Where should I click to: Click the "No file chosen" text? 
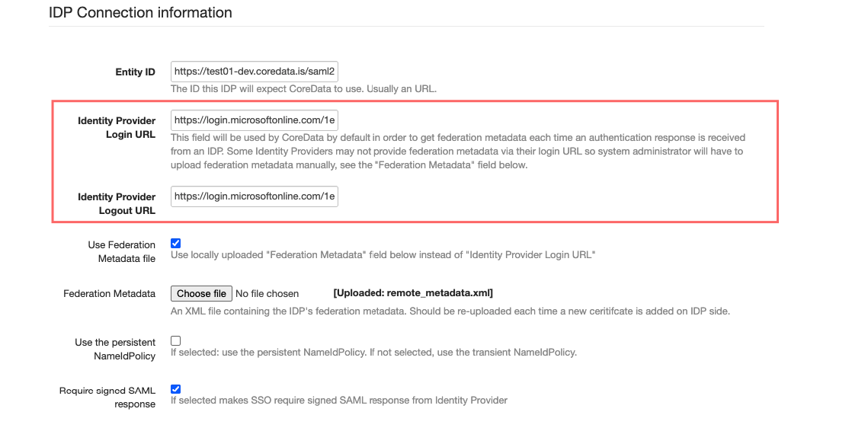coord(267,294)
